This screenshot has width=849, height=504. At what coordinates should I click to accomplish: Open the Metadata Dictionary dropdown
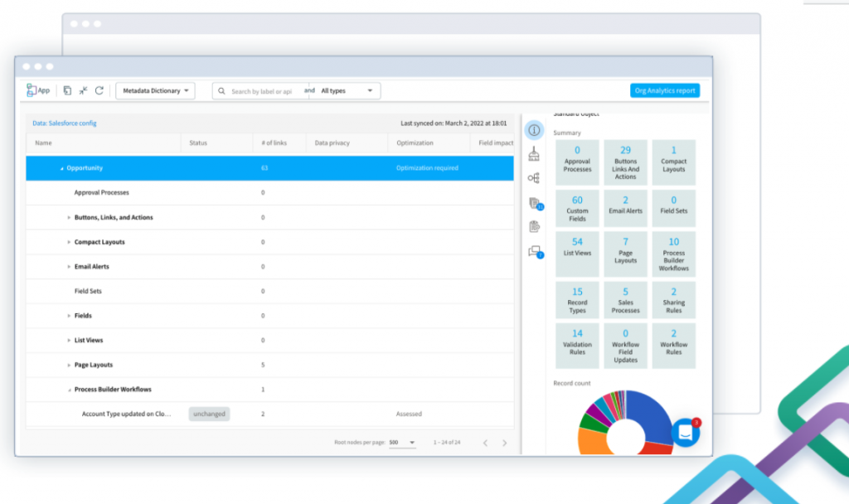click(x=155, y=90)
